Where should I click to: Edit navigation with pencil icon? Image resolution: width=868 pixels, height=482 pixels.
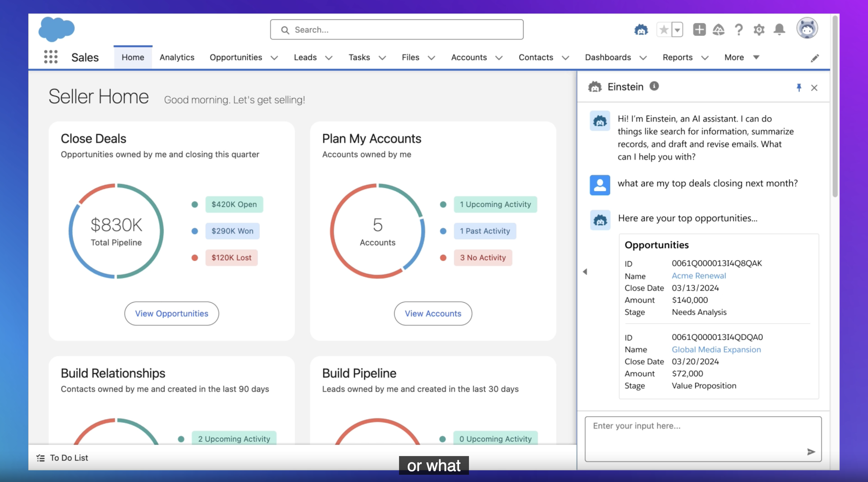(814, 58)
